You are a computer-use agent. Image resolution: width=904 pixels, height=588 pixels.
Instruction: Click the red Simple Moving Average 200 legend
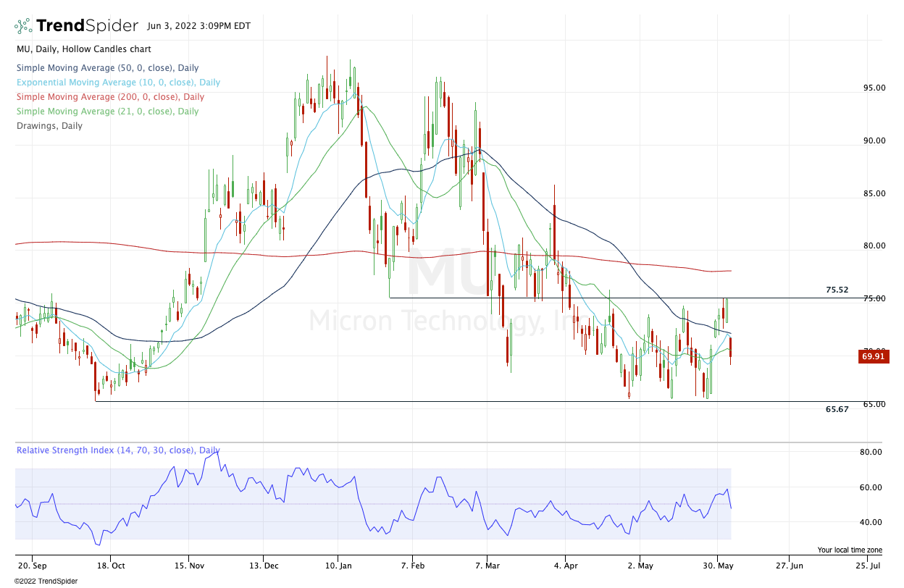point(110,97)
